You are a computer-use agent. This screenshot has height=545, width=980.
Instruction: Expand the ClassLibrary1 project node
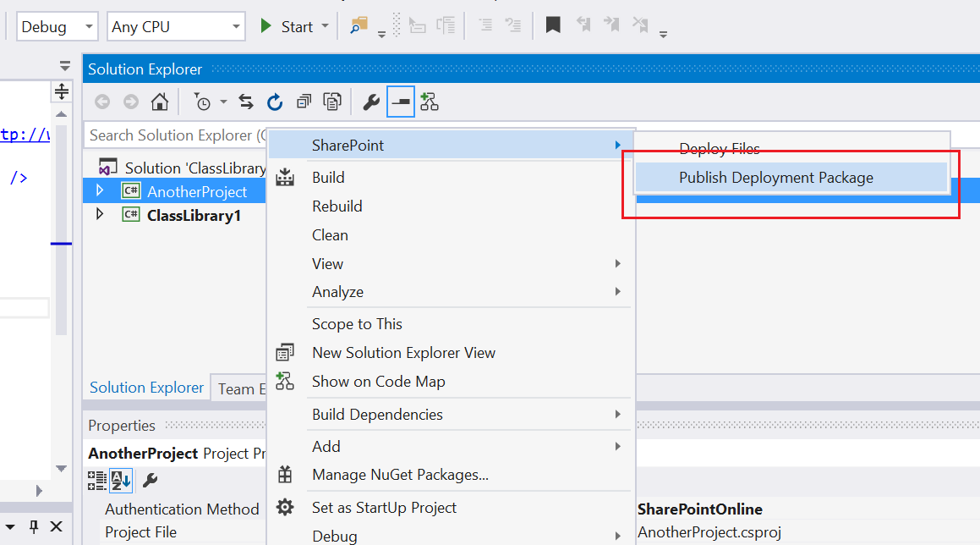[101, 215]
